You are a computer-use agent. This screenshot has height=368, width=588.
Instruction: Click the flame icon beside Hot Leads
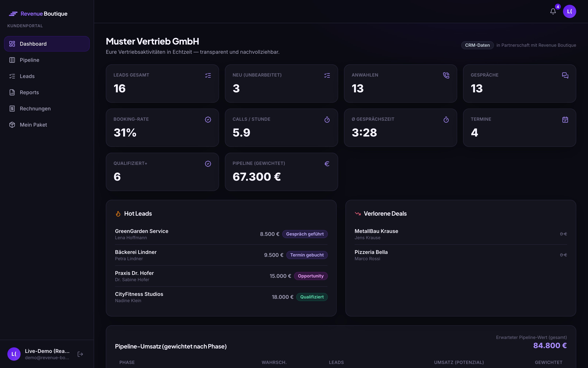tap(118, 214)
